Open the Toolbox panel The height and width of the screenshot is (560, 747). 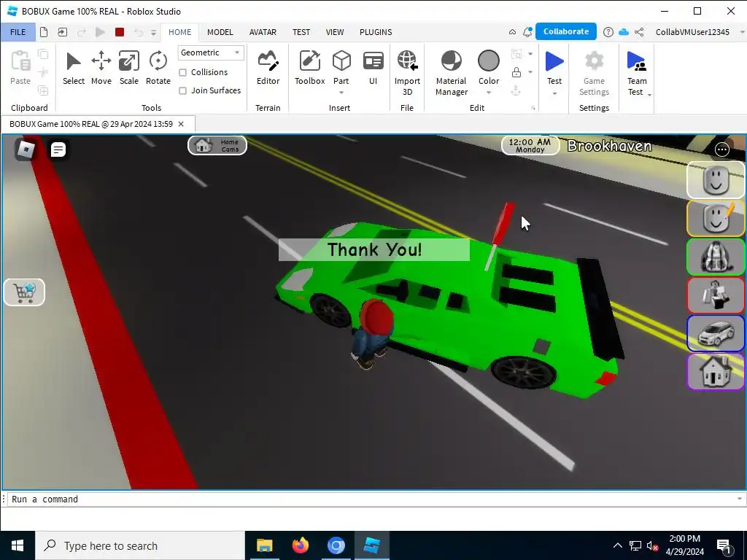(x=309, y=68)
